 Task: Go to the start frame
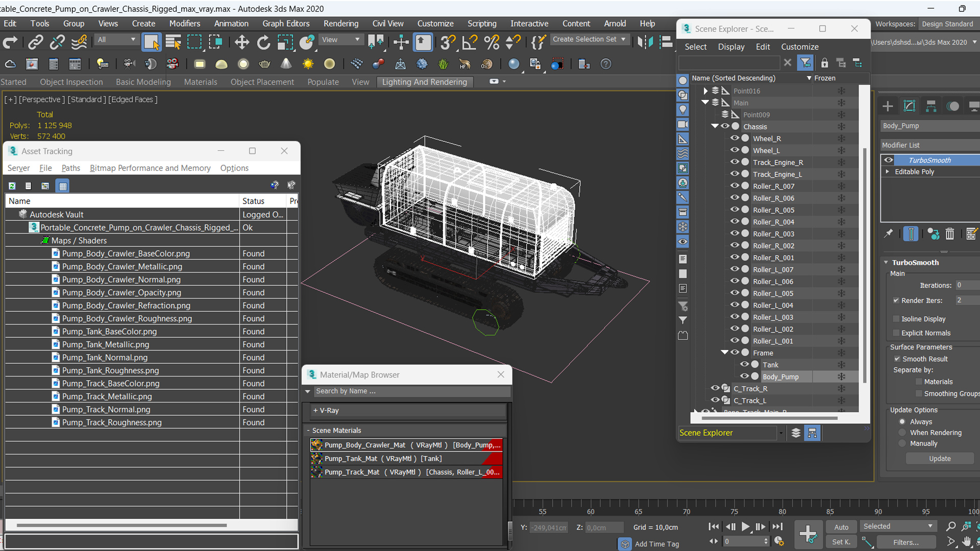(x=714, y=527)
